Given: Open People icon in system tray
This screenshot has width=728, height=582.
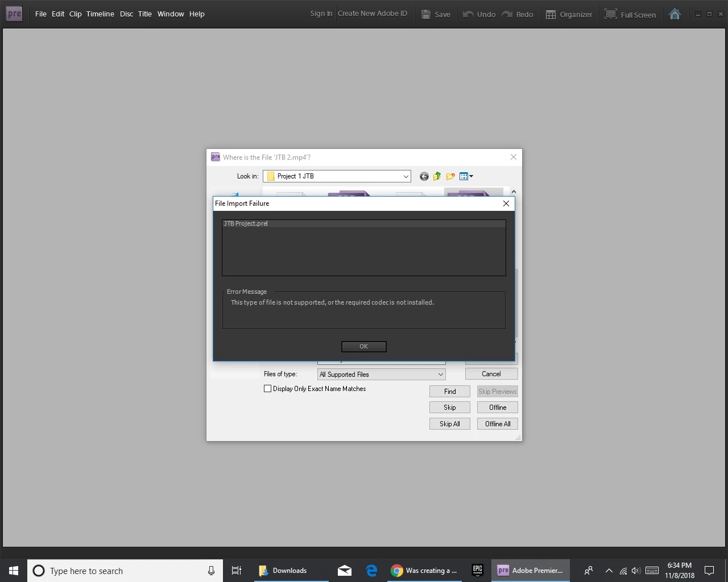Looking at the screenshot, I should pos(589,571).
